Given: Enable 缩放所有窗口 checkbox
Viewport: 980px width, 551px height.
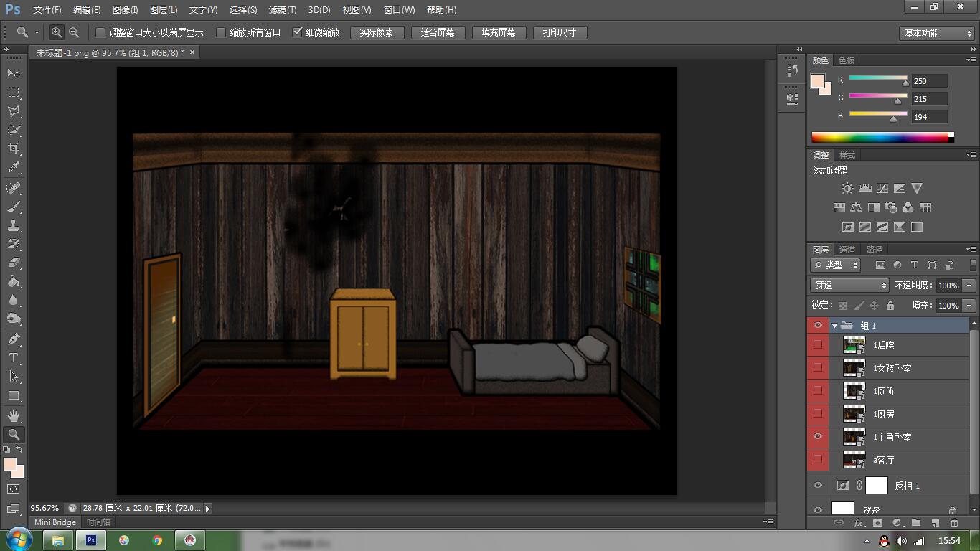Looking at the screenshot, I should point(221,32).
